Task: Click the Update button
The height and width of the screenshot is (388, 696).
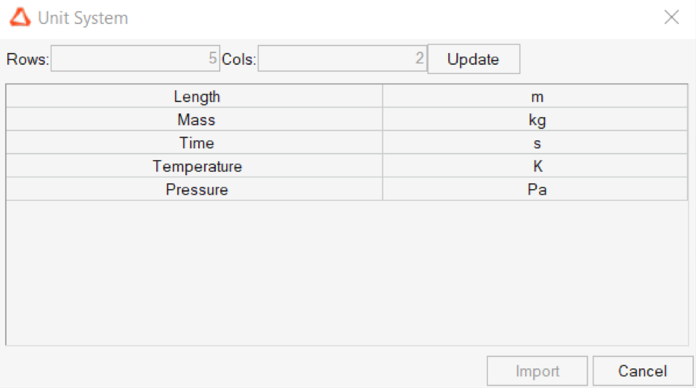Action: click(473, 59)
